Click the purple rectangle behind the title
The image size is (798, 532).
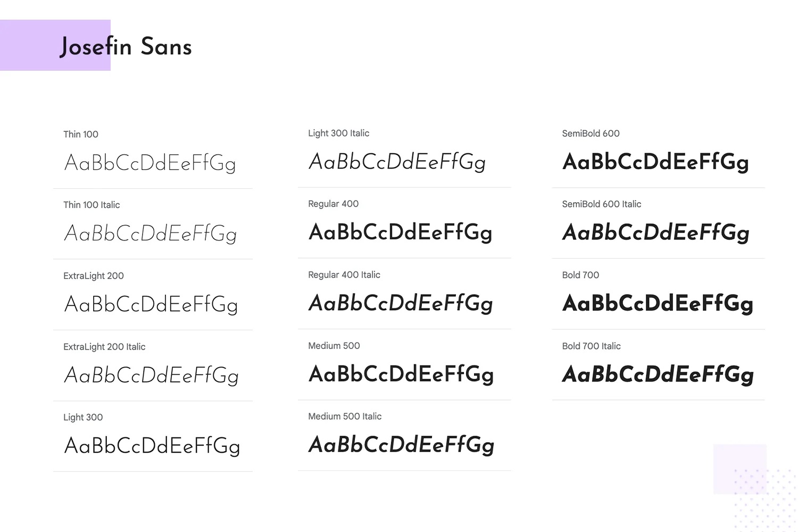pos(55,45)
